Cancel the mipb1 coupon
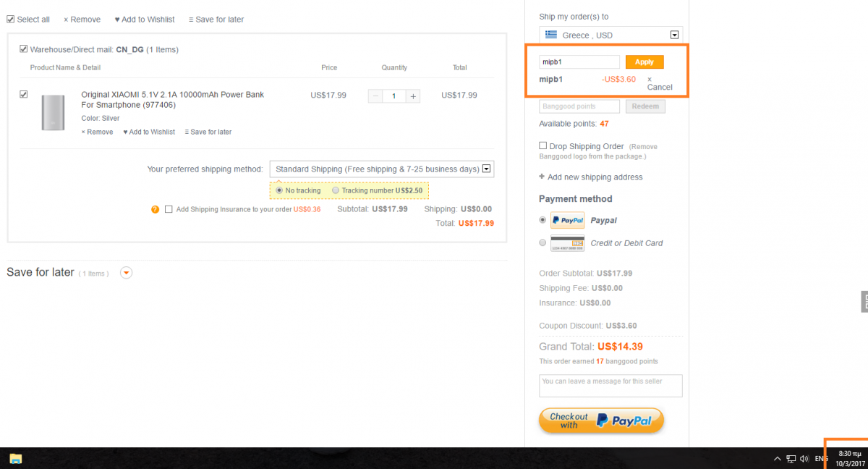Viewport: 868px width, 469px height. 660,83
